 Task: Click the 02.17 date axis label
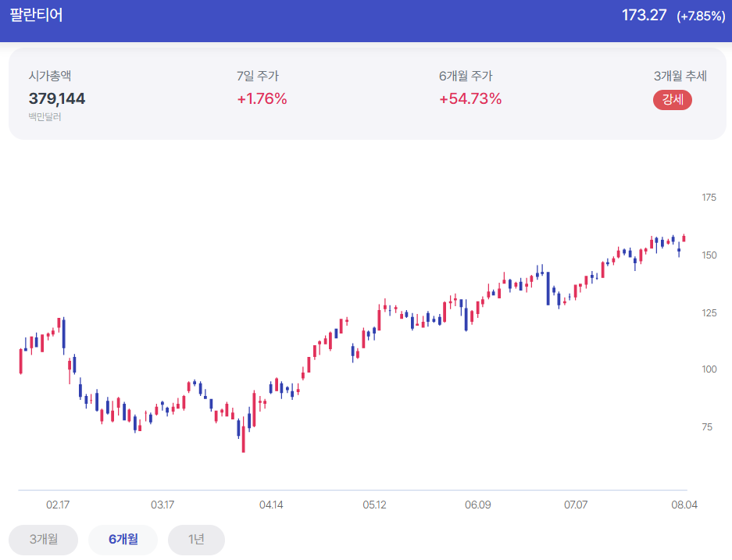click(58, 505)
